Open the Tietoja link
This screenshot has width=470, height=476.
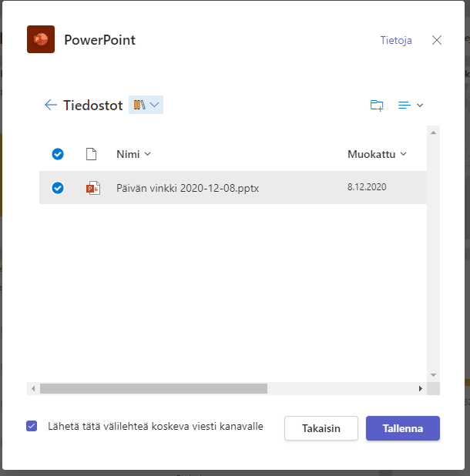click(396, 40)
